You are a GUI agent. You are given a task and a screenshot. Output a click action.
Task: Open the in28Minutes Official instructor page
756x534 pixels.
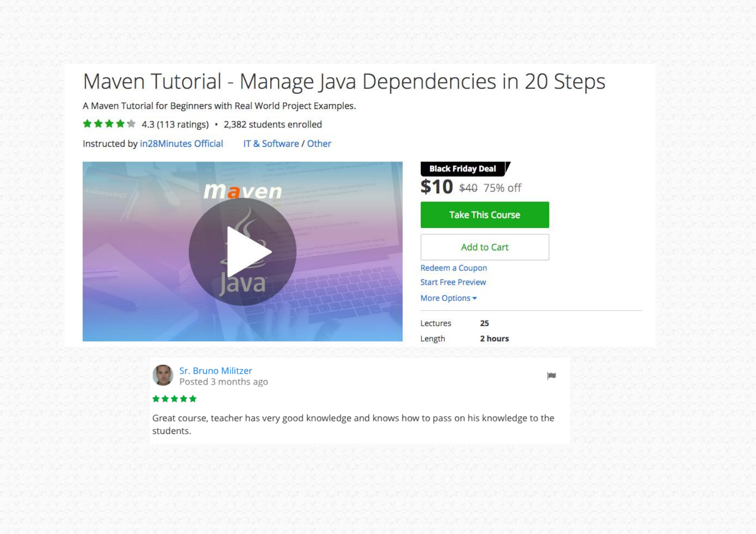click(x=181, y=144)
